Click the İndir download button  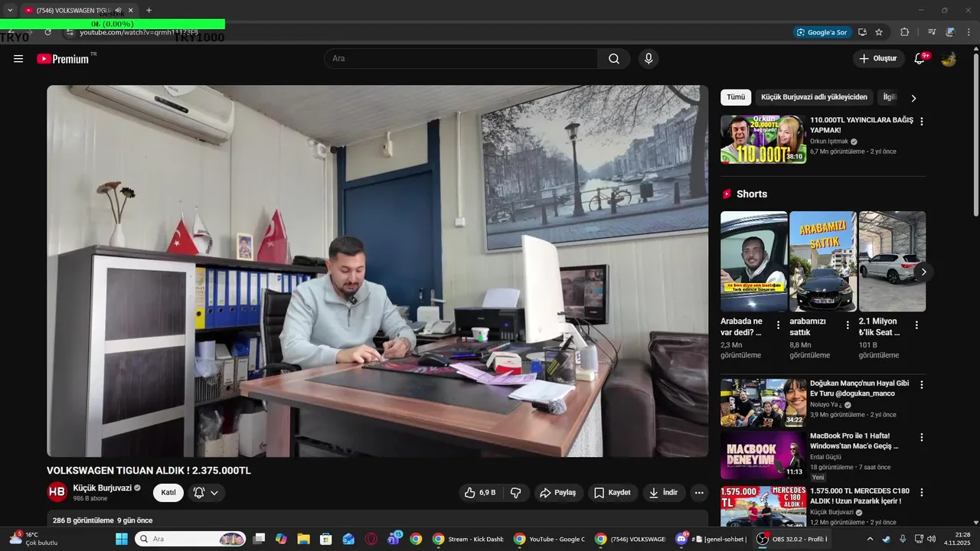pos(664,493)
